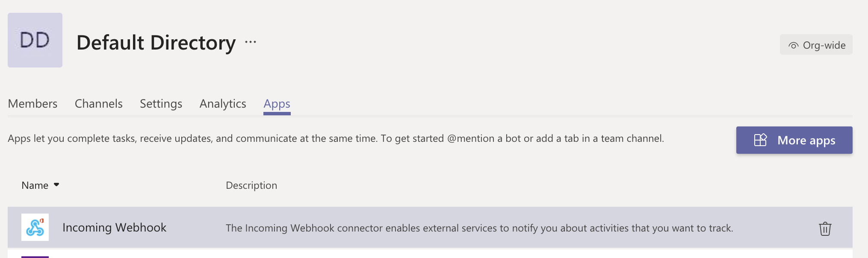Toggle the Name column sort arrow

[x=56, y=185]
